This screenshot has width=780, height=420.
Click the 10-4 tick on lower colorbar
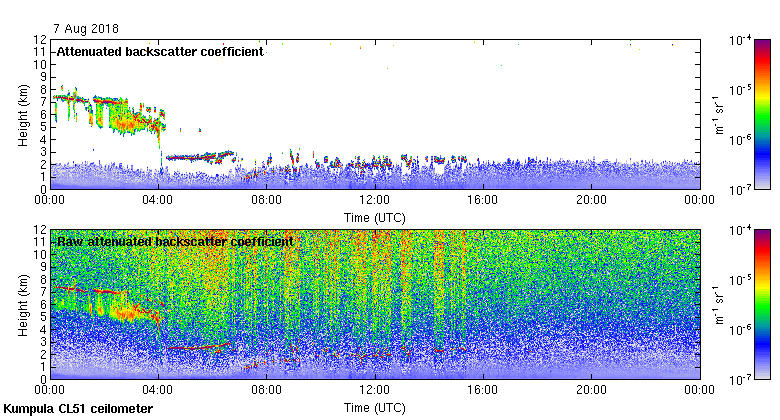click(x=740, y=230)
